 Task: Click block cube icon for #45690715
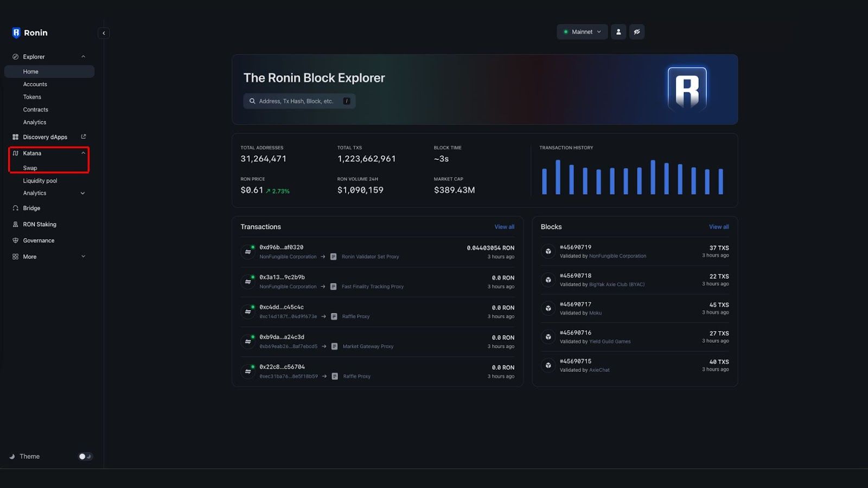click(x=548, y=365)
